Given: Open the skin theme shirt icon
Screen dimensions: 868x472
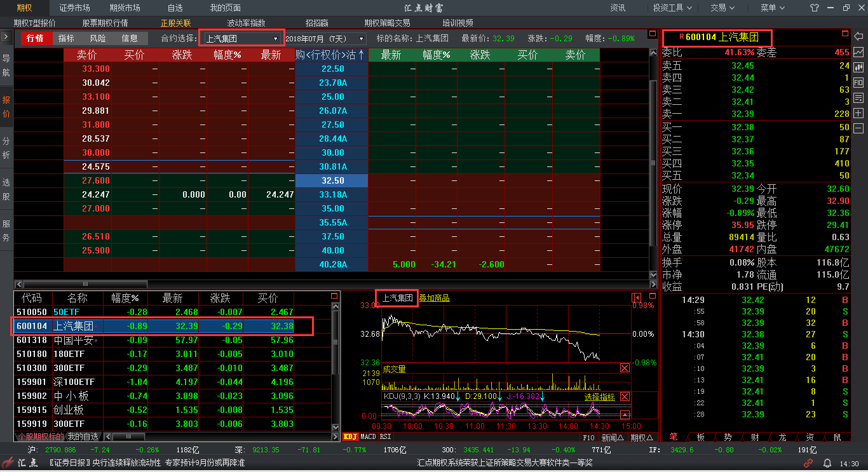Looking at the screenshot, I should tap(815, 8).
